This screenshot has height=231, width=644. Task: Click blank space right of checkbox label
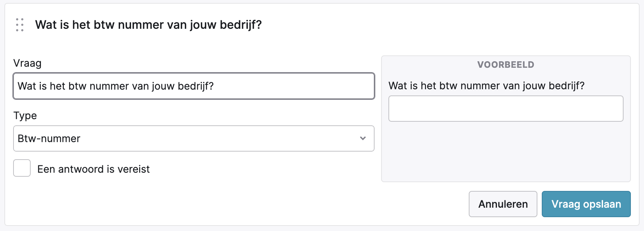256,169
